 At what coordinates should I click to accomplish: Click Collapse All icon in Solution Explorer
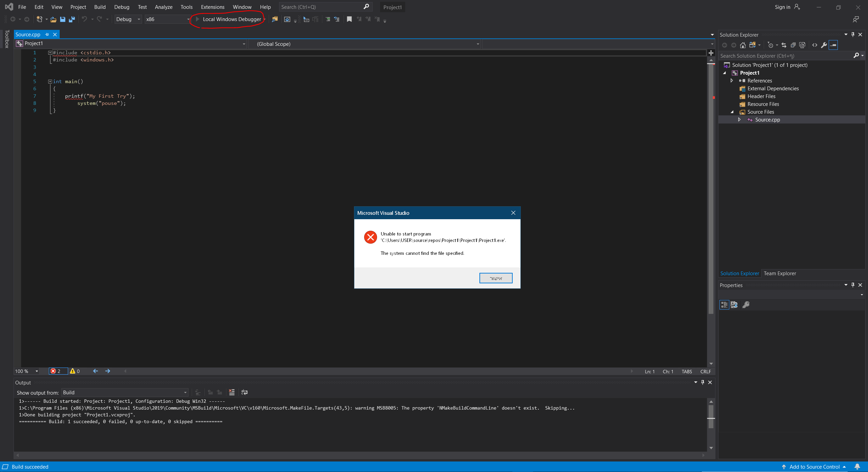pyautogui.click(x=793, y=45)
